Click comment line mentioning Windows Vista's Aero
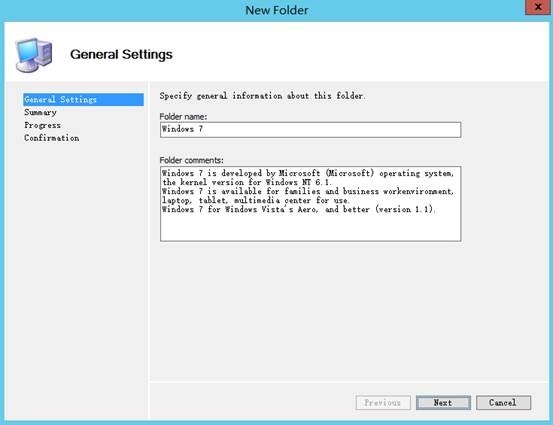553x425 pixels. click(x=299, y=210)
